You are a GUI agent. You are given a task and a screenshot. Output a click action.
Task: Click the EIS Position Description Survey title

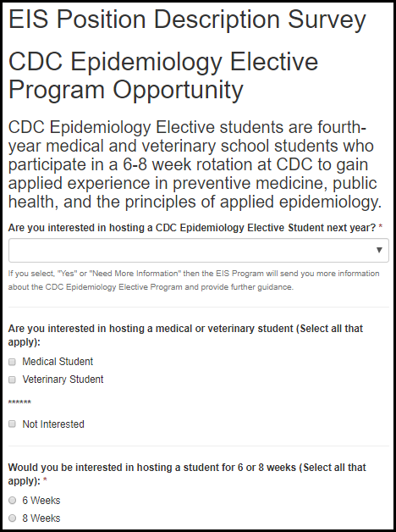[187, 19]
